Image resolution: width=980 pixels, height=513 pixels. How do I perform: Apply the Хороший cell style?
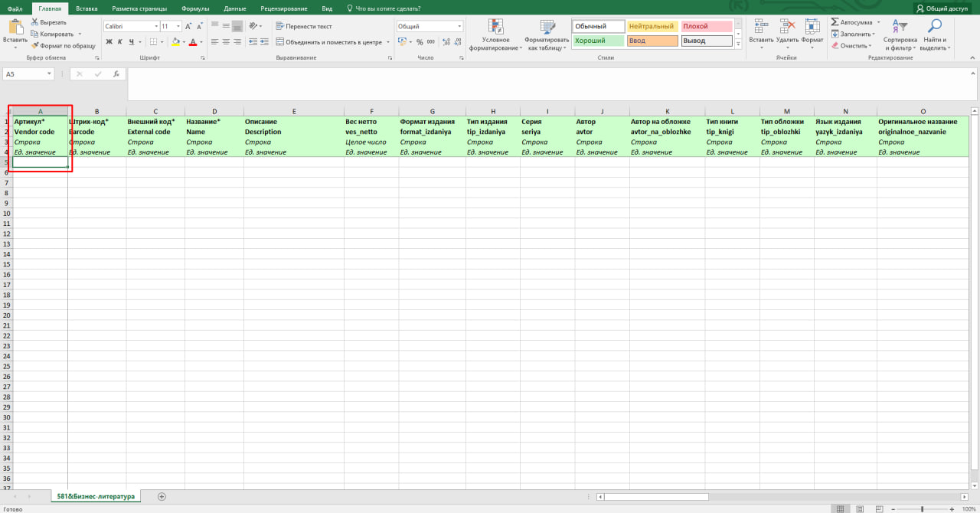[597, 41]
